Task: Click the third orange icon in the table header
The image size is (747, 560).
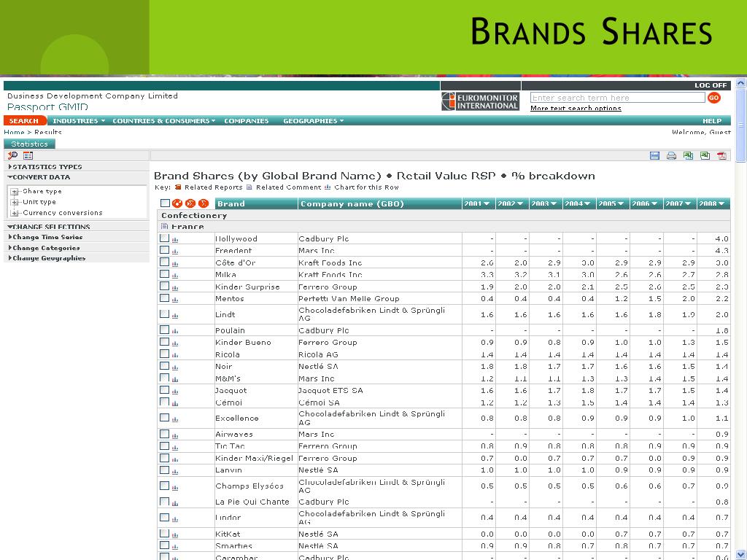Action: [x=204, y=203]
